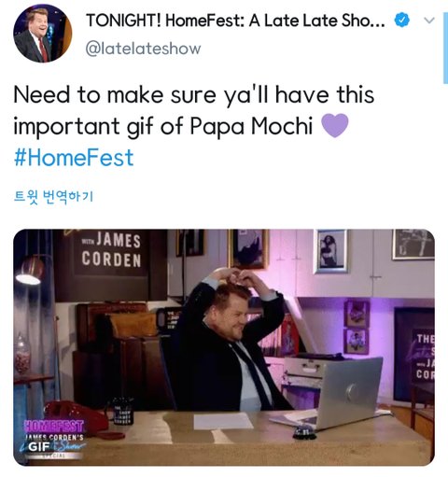Open the #HomeFest hashtag

(x=74, y=158)
